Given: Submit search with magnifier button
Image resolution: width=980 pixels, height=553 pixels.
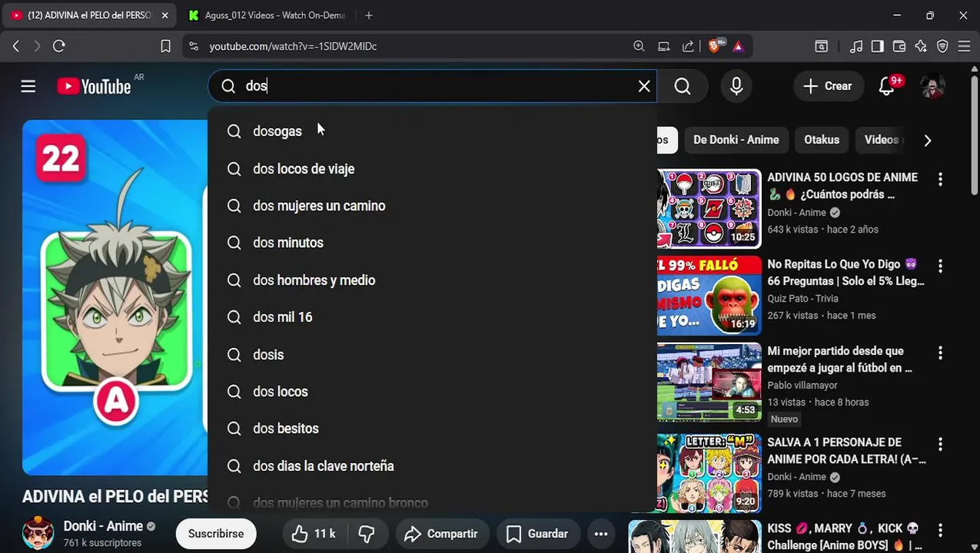Looking at the screenshot, I should coord(683,86).
